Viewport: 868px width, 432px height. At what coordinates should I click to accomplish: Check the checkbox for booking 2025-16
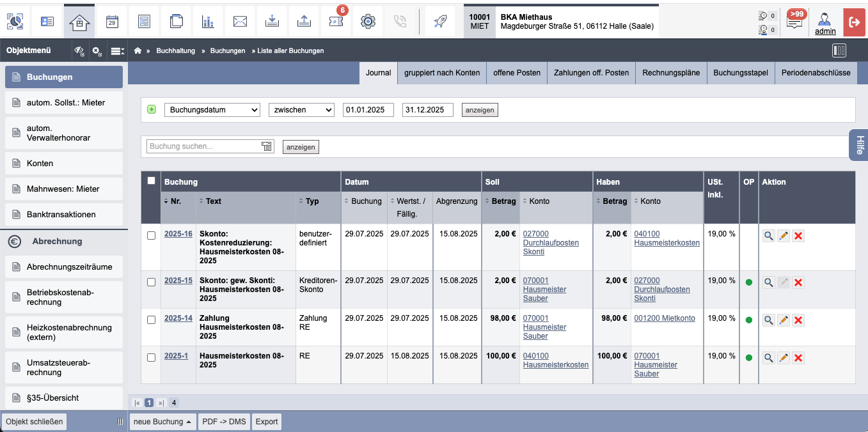[x=151, y=235]
